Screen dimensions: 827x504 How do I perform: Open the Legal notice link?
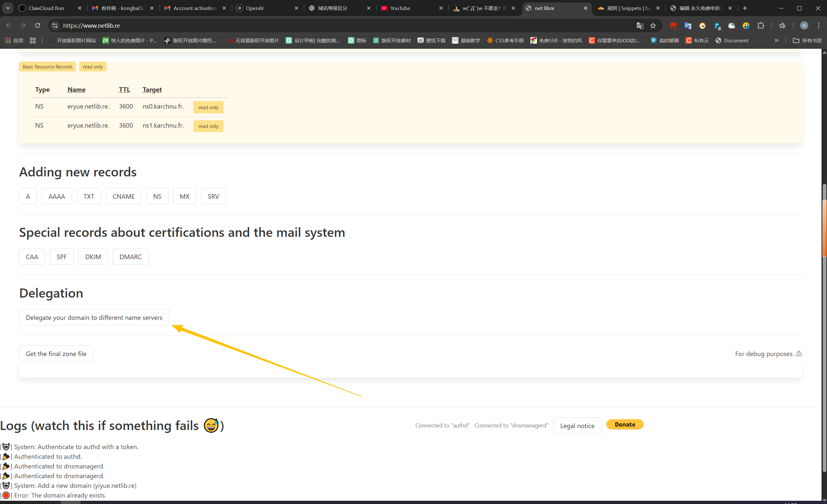(577, 425)
